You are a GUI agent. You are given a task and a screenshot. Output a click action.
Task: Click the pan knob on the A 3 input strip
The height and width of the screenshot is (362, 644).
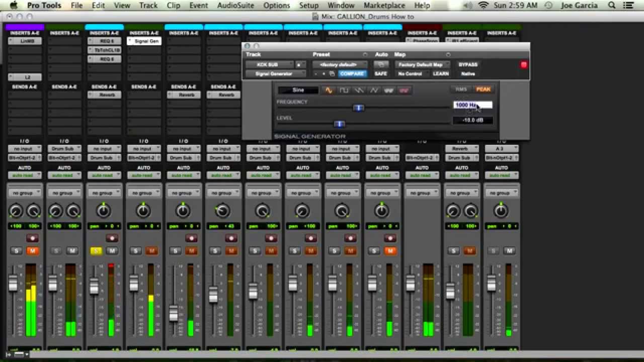pos(501,211)
